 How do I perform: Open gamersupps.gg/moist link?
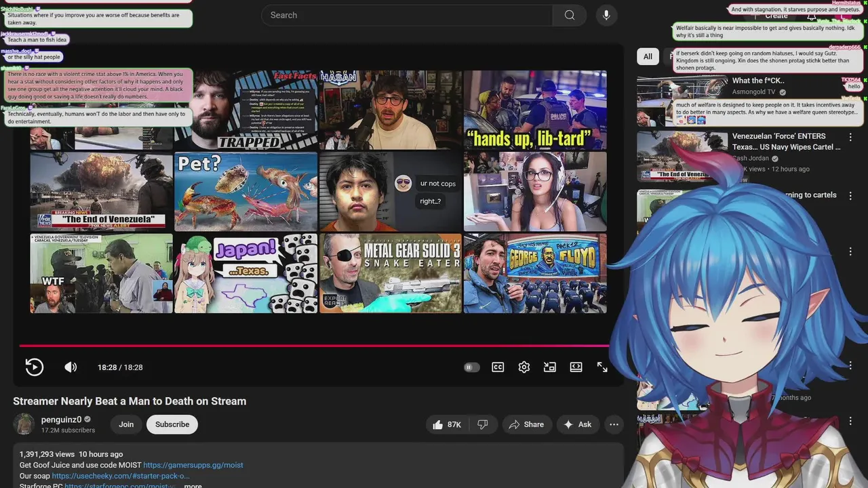pos(193,465)
